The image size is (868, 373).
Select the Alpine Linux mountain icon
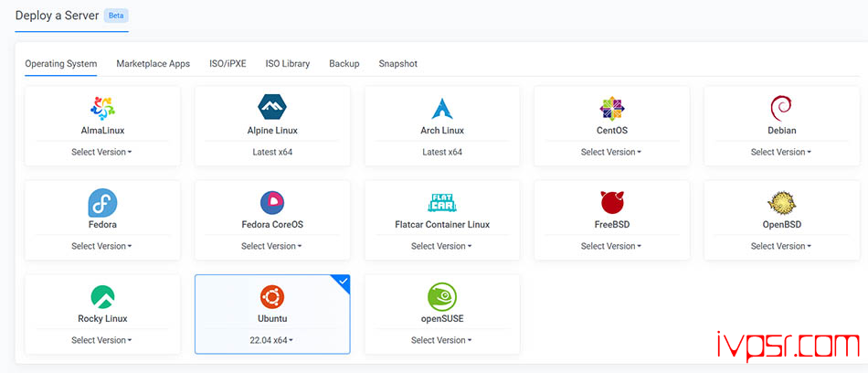point(272,108)
